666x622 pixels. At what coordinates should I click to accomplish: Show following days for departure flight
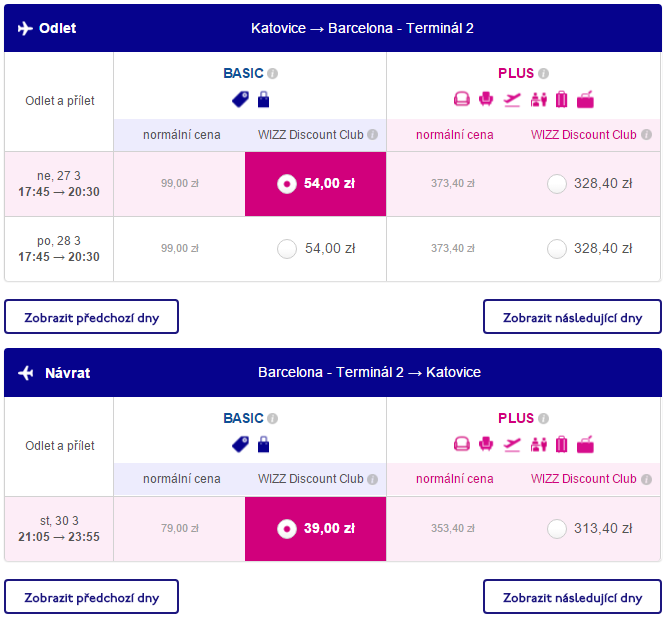pos(572,317)
